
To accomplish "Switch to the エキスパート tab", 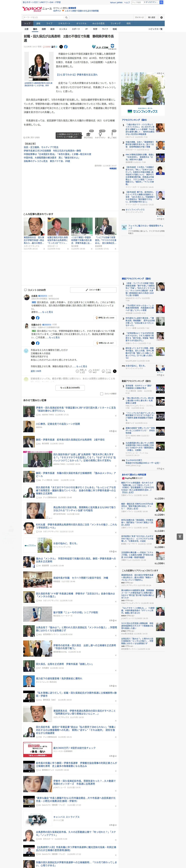I will pyautogui.click(x=64, y=24).
